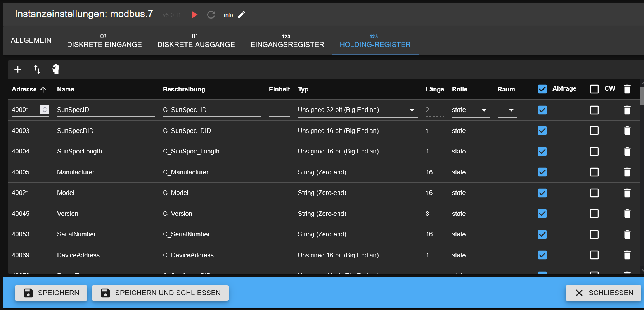Toggle expert mode head icon
The width and height of the screenshot is (644, 310).
(56, 69)
